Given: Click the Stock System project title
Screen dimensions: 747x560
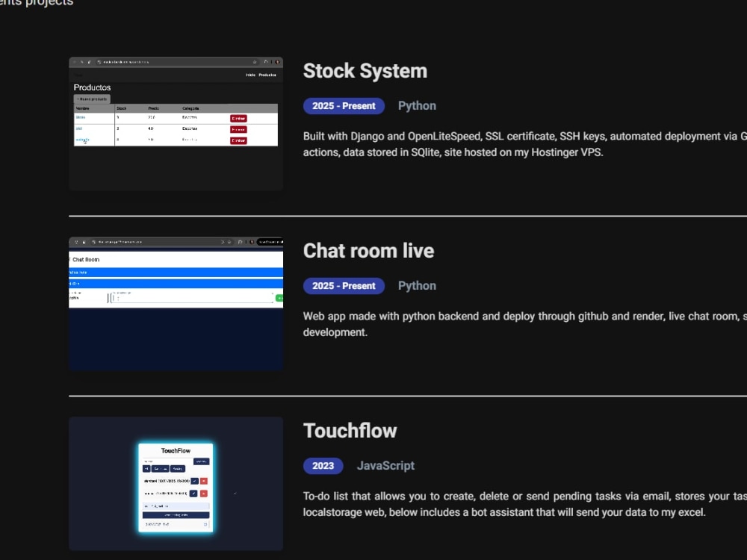Looking at the screenshot, I should [x=365, y=71].
